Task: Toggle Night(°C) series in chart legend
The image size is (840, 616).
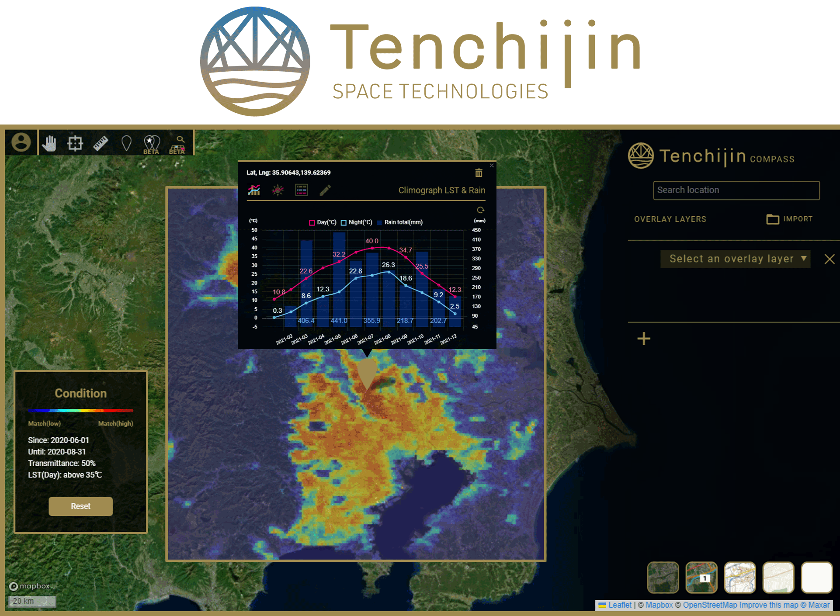Action: [x=357, y=222]
